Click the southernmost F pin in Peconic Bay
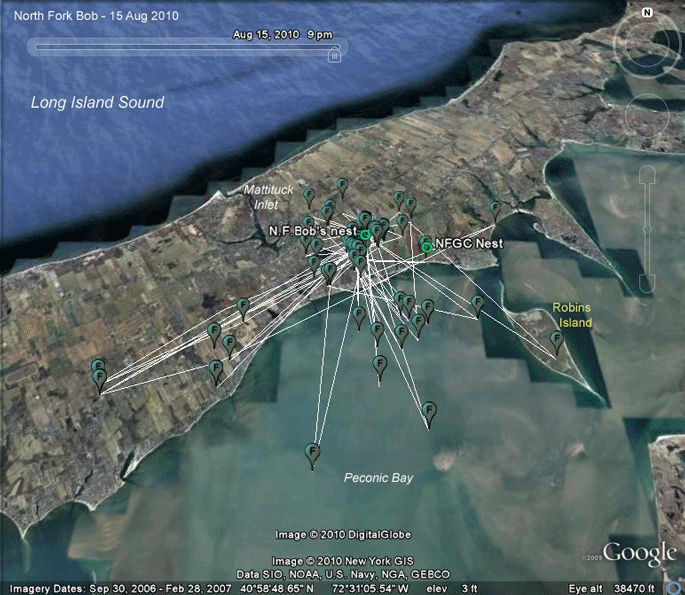The image size is (685, 595). tap(312, 456)
